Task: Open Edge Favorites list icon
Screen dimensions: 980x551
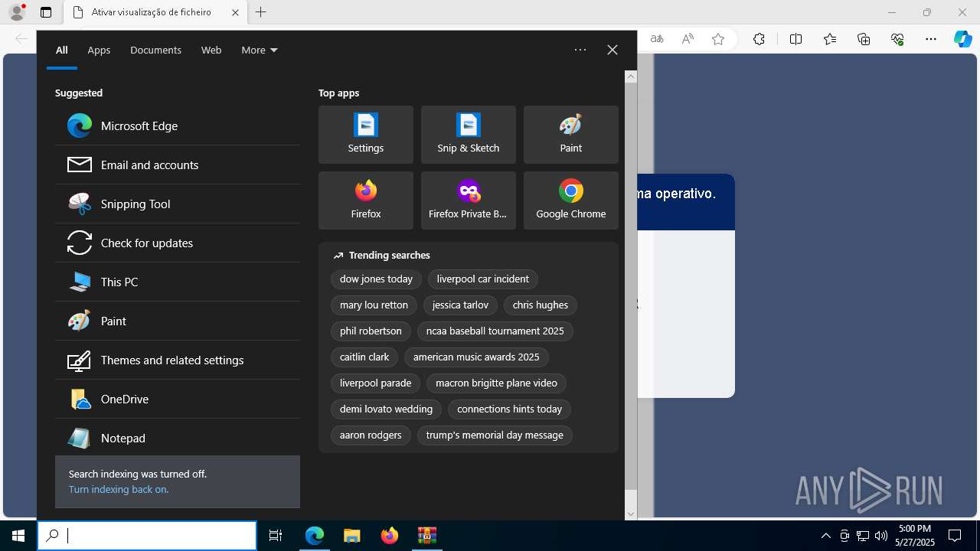Action: tap(830, 39)
